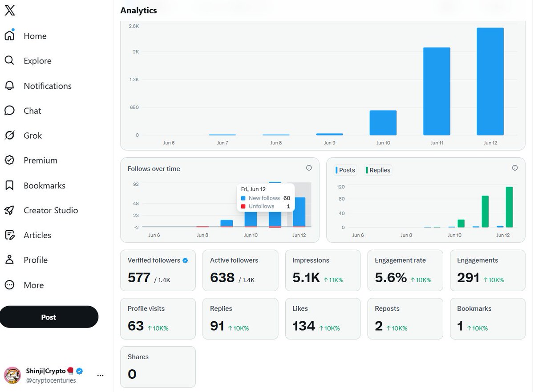Select Bookmarks menu label
Viewport: 534px width, 392px height.
pos(44,185)
